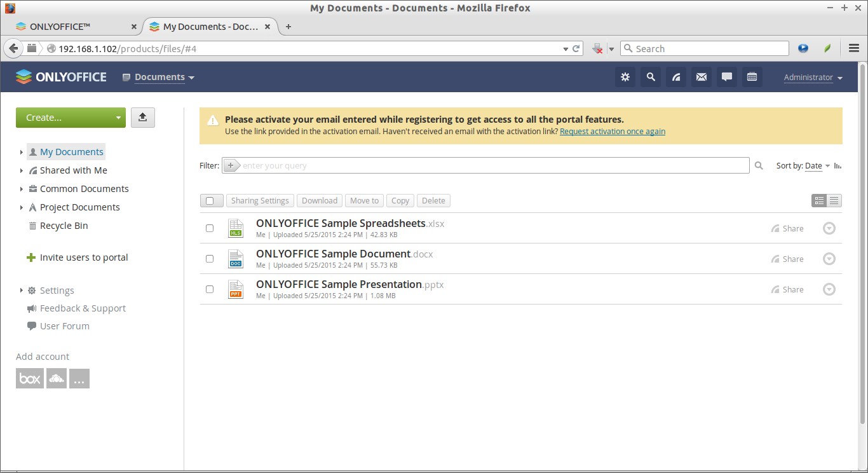Screen dimensions: 868x473
Task: Check ONLYOFFICE Sample Document checkbox
Action: [210, 259]
